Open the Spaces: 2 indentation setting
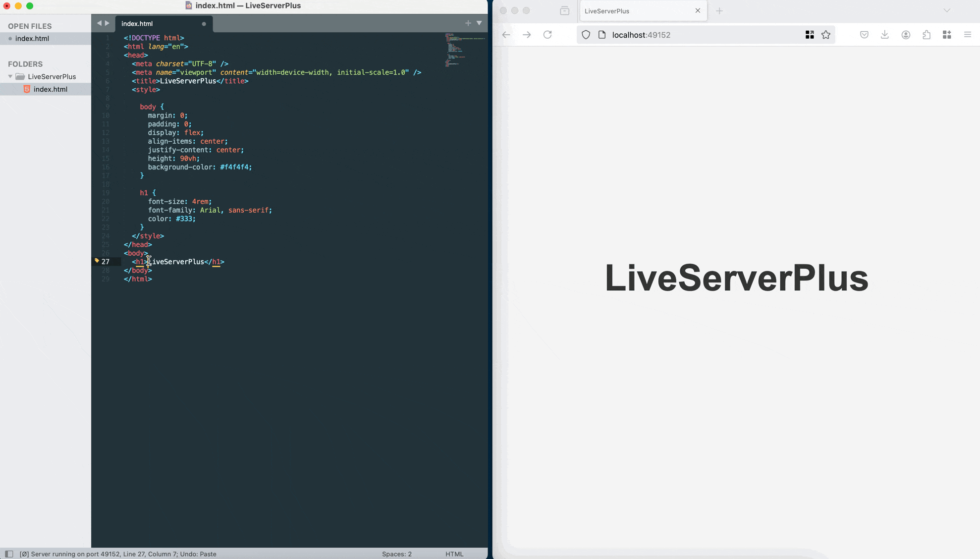The image size is (980, 559). pyautogui.click(x=396, y=554)
